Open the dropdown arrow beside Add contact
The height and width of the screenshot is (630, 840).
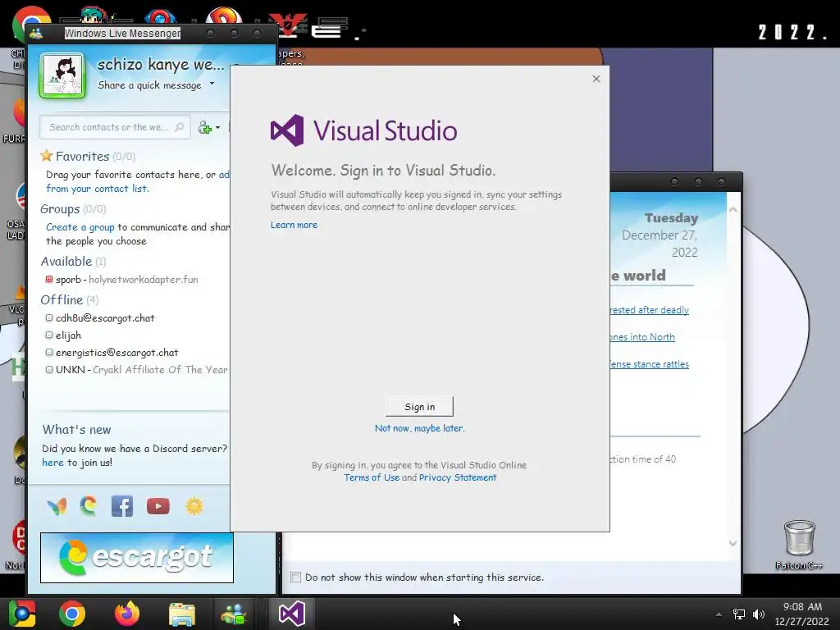(x=217, y=128)
